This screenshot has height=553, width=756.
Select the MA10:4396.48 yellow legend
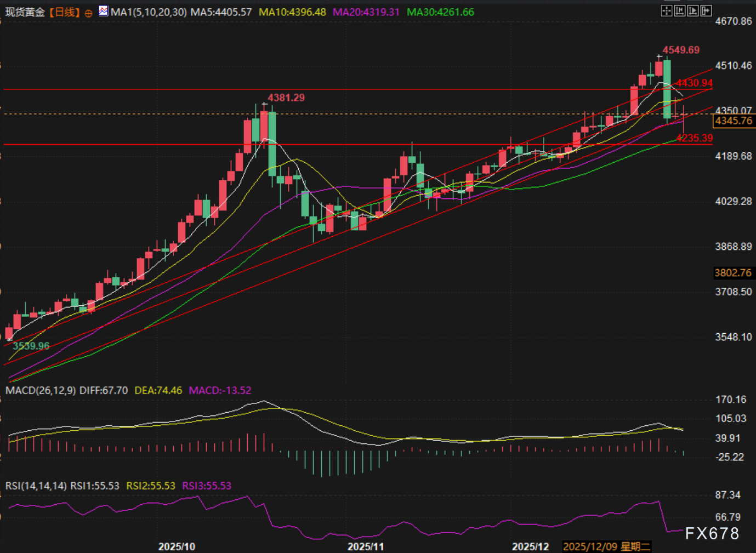[x=292, y=12]
